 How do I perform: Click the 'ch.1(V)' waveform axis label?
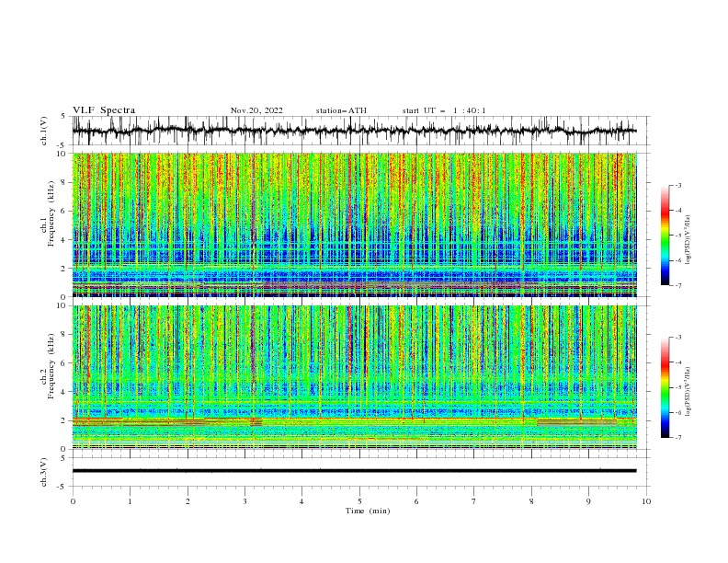coord(44,131)
